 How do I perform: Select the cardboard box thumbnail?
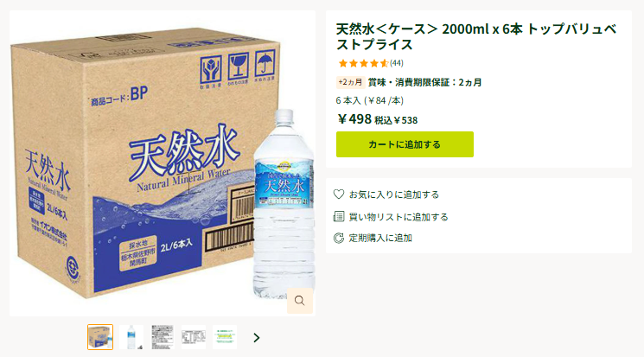pyautogui.click(x=100, y=337)
